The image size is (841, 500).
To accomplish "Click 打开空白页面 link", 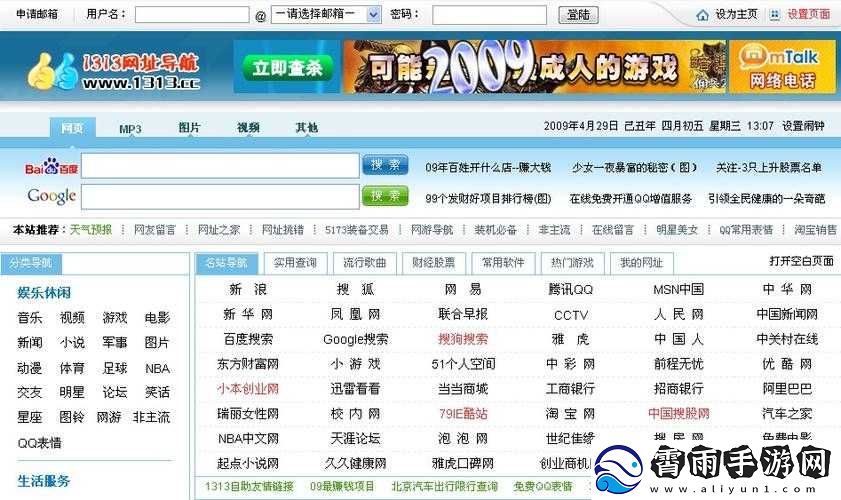I will point(801,261).
